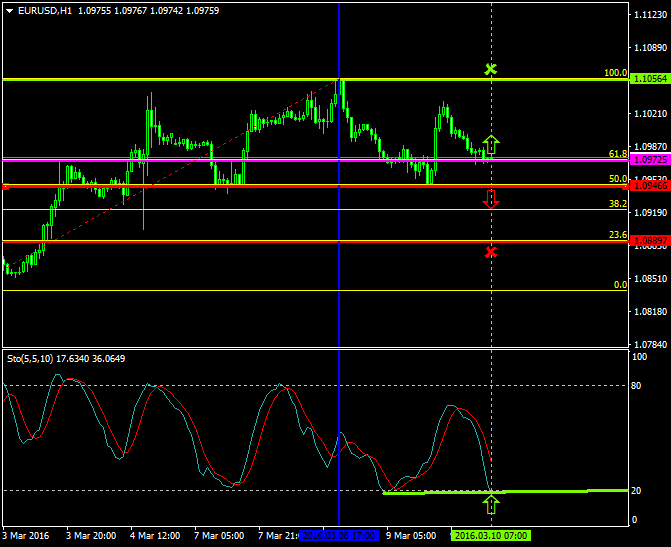Select the magenta 1.09725 price label
671x547 pixels.
pos(648,160)
